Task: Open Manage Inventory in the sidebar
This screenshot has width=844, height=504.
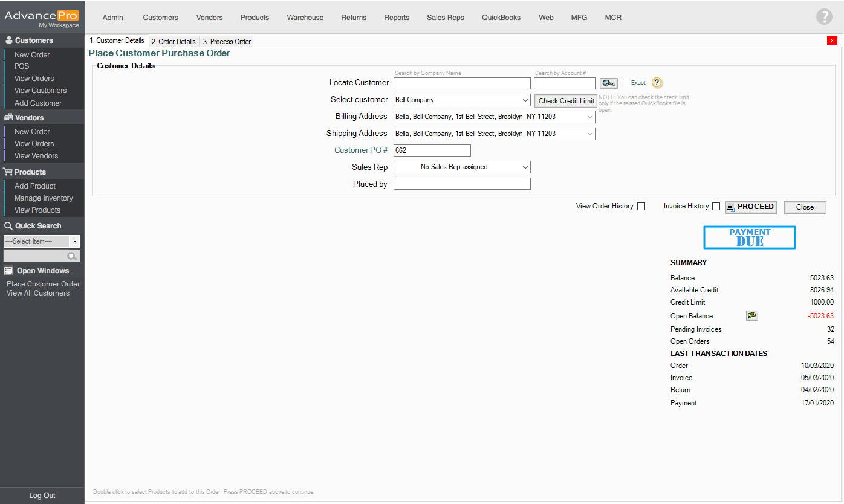Action: [x=44, y=198]
